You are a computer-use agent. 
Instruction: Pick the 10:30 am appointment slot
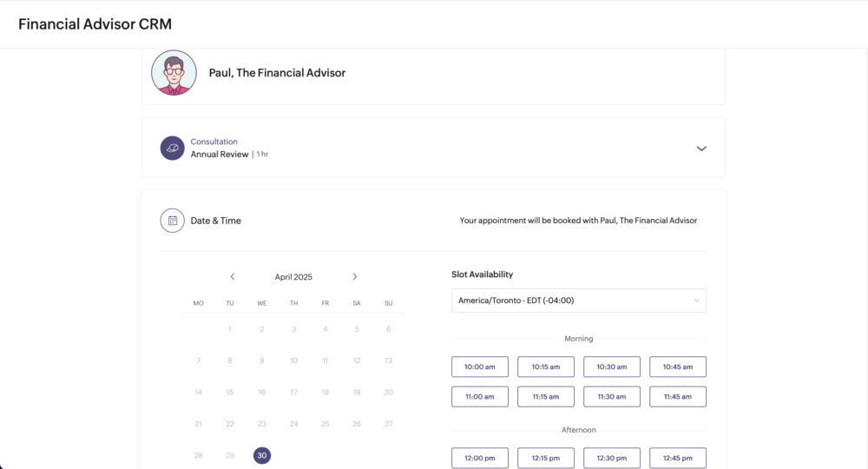[x=611, y=367]
